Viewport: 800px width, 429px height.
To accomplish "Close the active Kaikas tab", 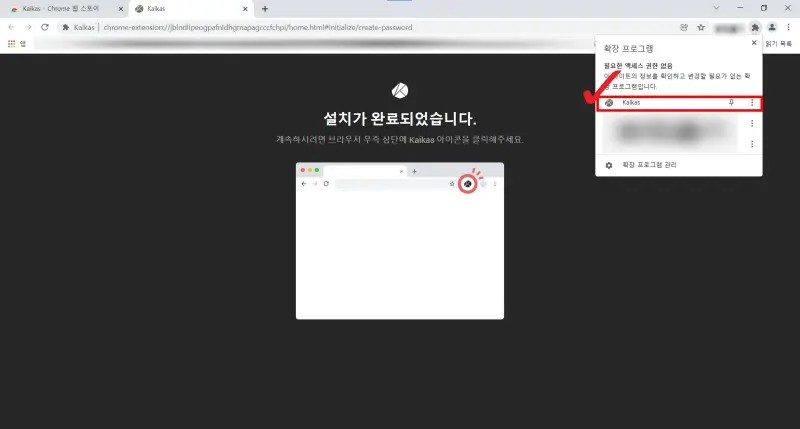I will (245, 9).
